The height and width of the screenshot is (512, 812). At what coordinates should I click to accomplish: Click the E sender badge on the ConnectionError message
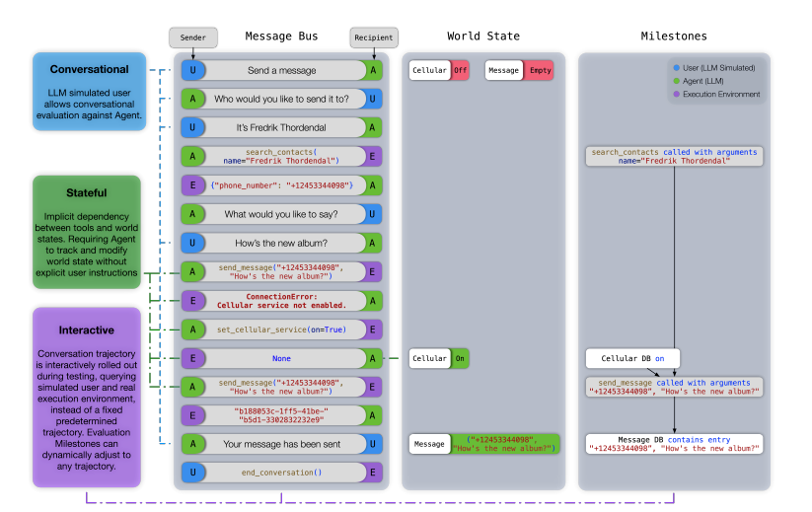pos(193,300)
